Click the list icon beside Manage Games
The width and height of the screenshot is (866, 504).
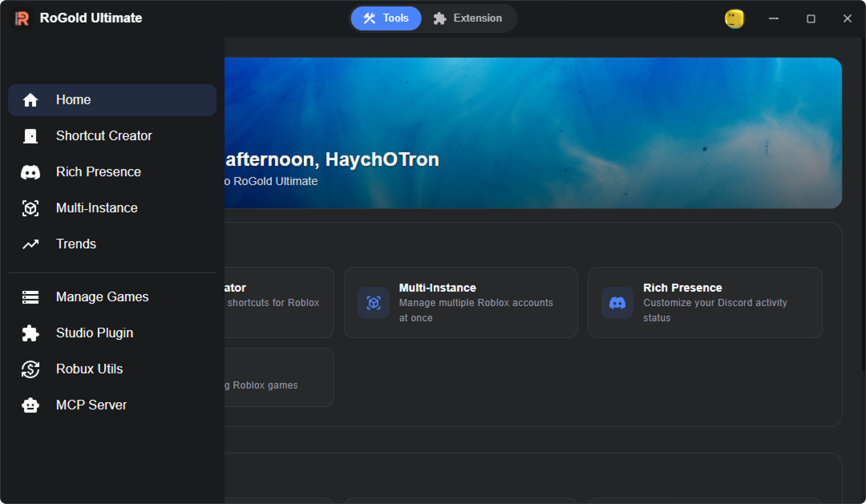(x=30, y=297)
